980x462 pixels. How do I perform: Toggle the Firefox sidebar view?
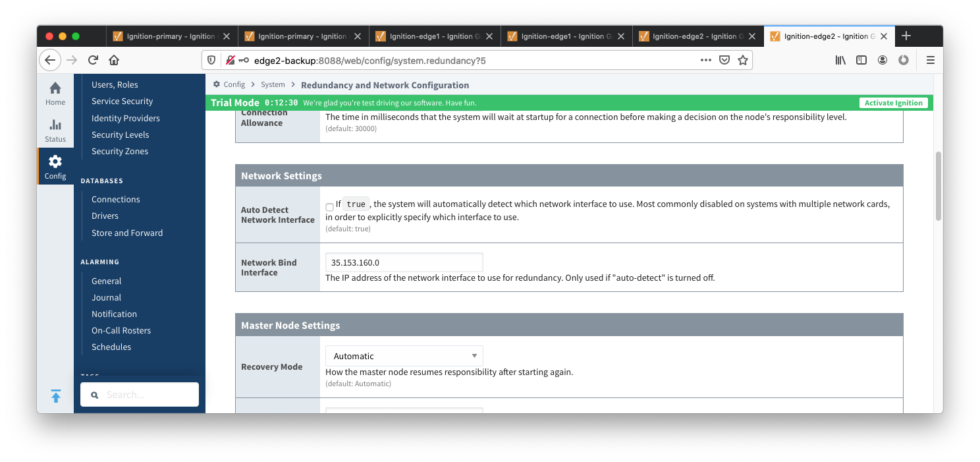(861, 60)
